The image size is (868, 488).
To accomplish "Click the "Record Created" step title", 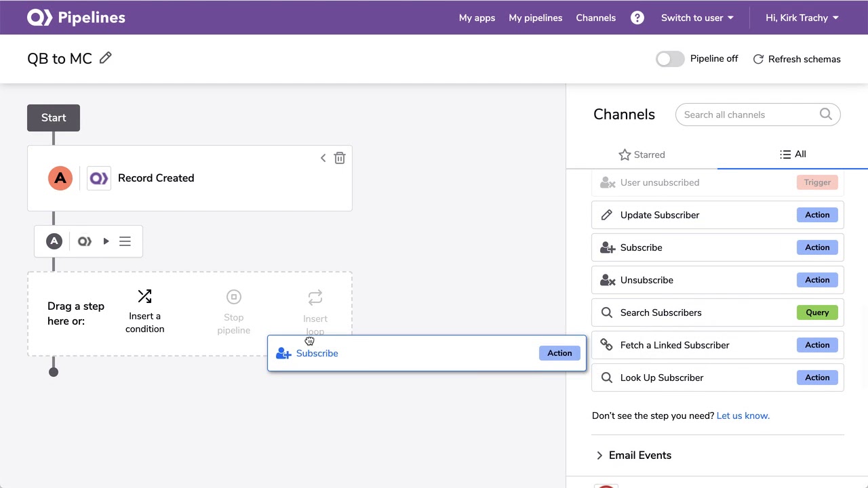I will click(156, 178).
